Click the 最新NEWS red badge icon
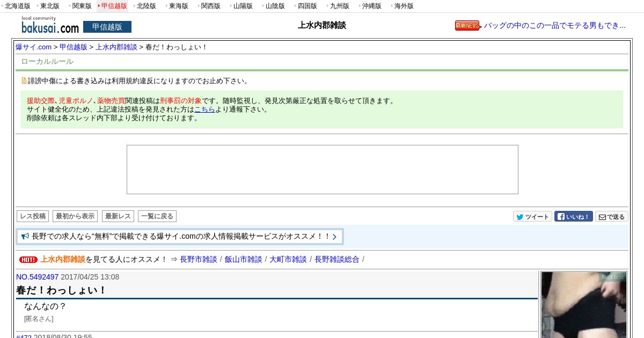The image size is (644, 338). click(x=467, y=25)
